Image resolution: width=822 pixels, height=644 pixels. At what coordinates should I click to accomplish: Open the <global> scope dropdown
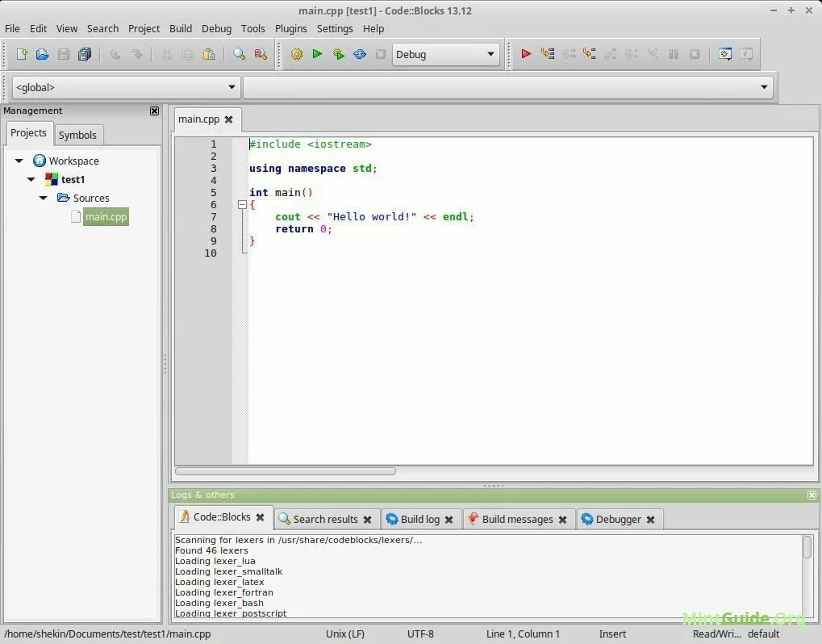point(126,87)
